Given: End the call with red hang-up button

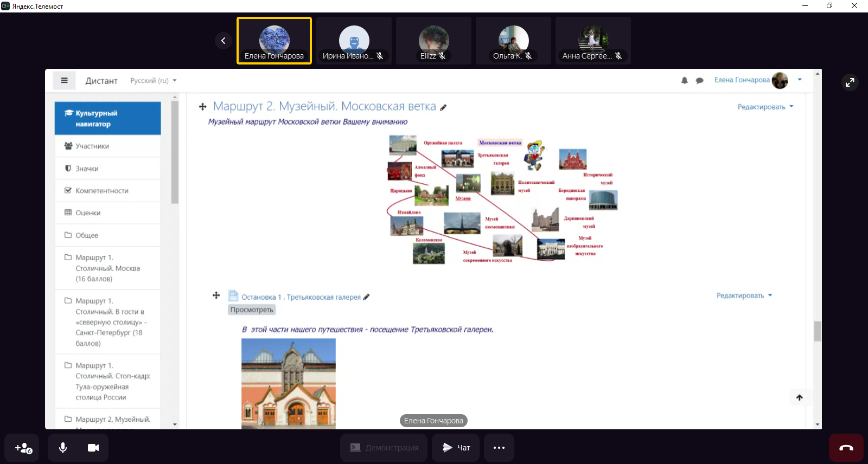Looking at the screenshot, I should 846,448.
